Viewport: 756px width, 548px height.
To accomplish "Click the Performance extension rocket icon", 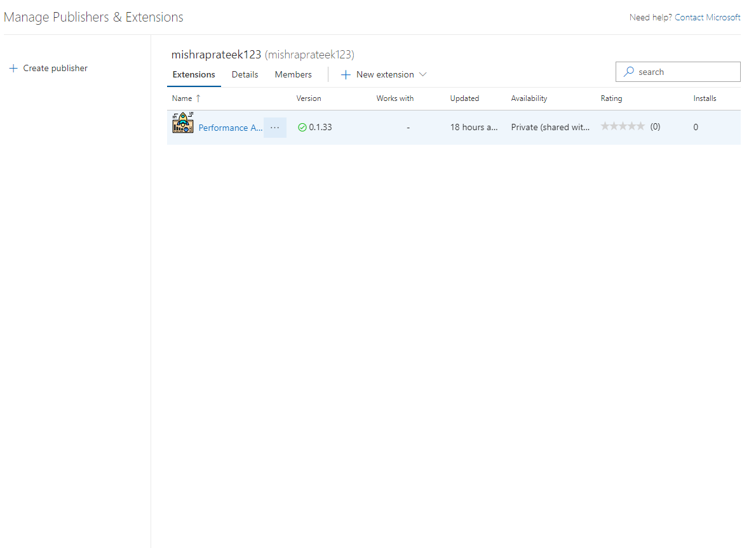I will click(183, 123).
